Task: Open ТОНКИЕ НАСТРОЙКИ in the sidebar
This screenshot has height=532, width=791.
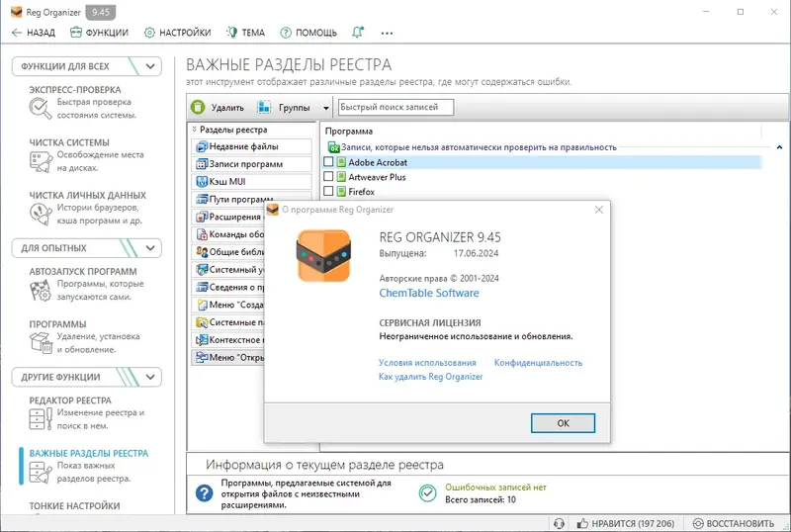Action: tap(75, 505)
